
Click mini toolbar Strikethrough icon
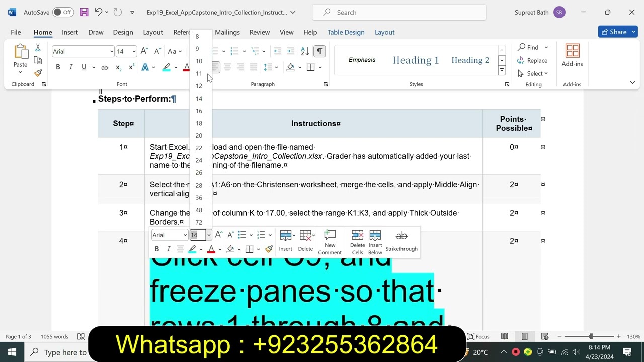point(401,241)
